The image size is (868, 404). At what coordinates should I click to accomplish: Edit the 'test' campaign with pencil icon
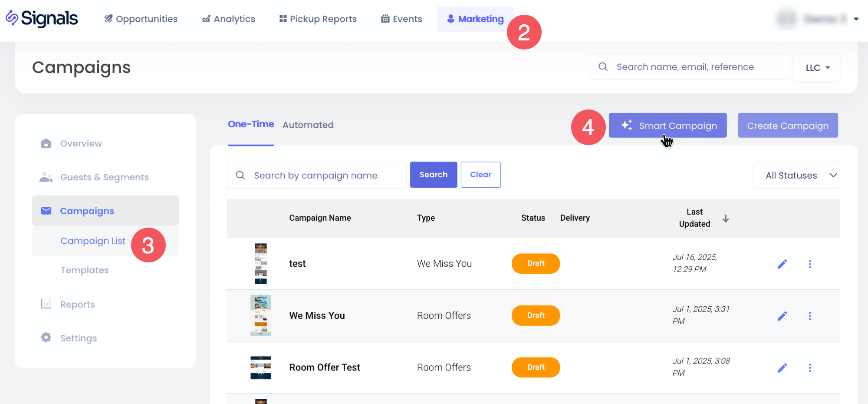tap(782, 264)
